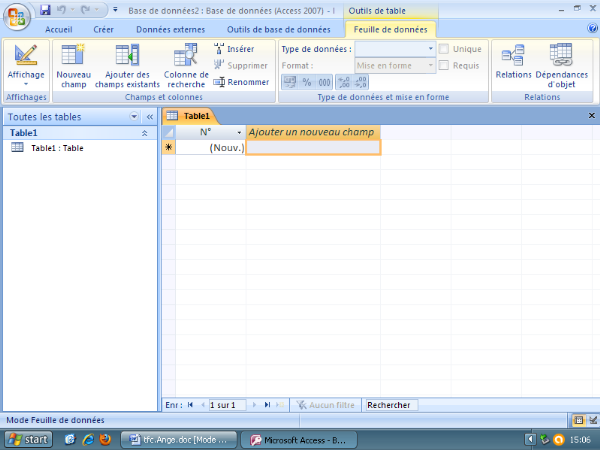Click Ajouter des champs existants icon
This screenshot has height=450, width=600.
point(128,56)
